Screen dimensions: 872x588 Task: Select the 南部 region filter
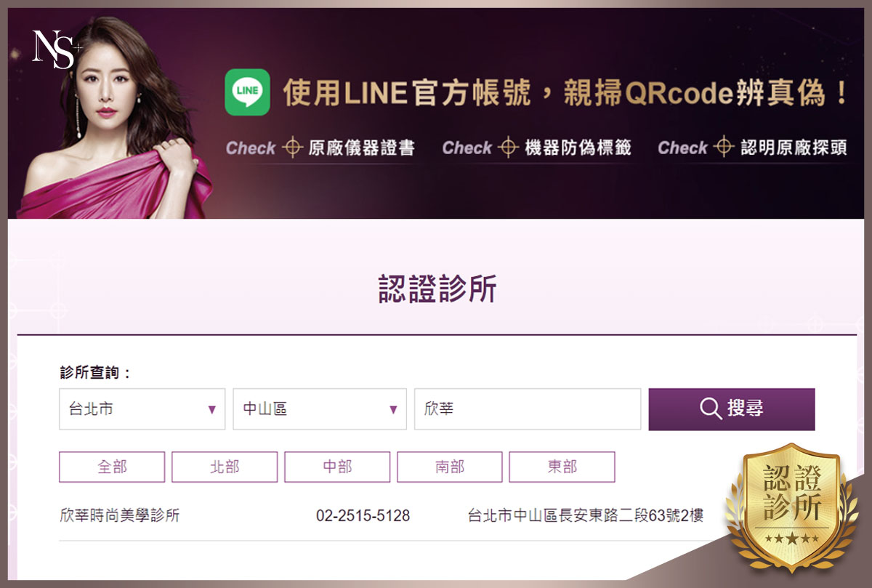(x=450, y=467)
